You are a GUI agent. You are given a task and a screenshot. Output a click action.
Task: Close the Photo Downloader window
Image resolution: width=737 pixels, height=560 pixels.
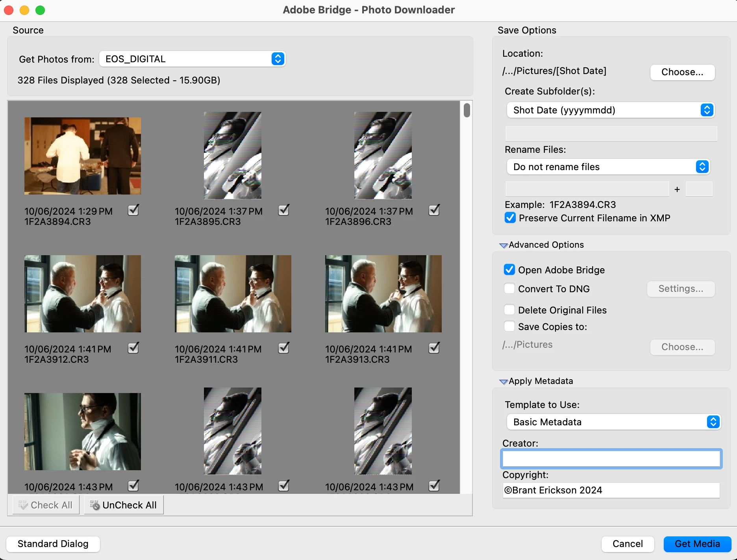(9, 10)
